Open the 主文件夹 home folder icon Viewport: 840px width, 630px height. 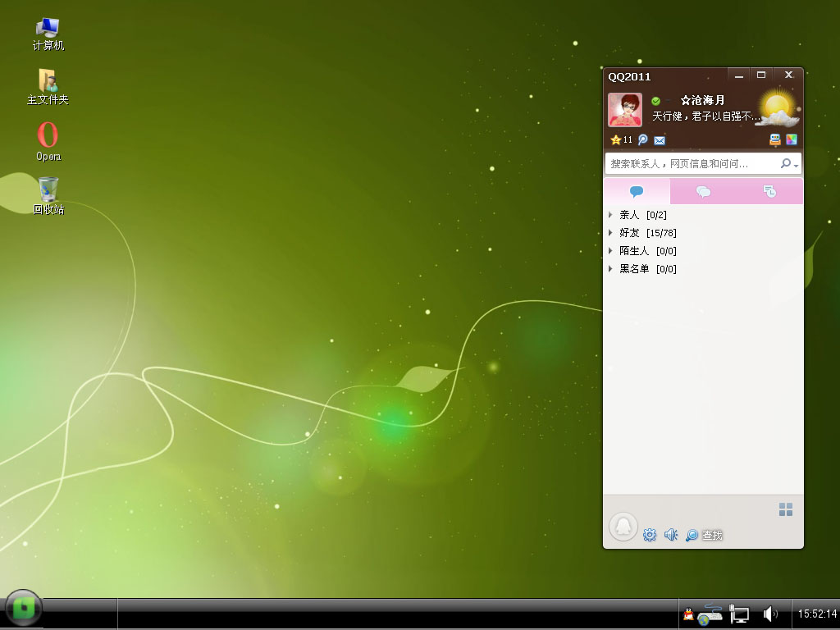click(48, 87)
